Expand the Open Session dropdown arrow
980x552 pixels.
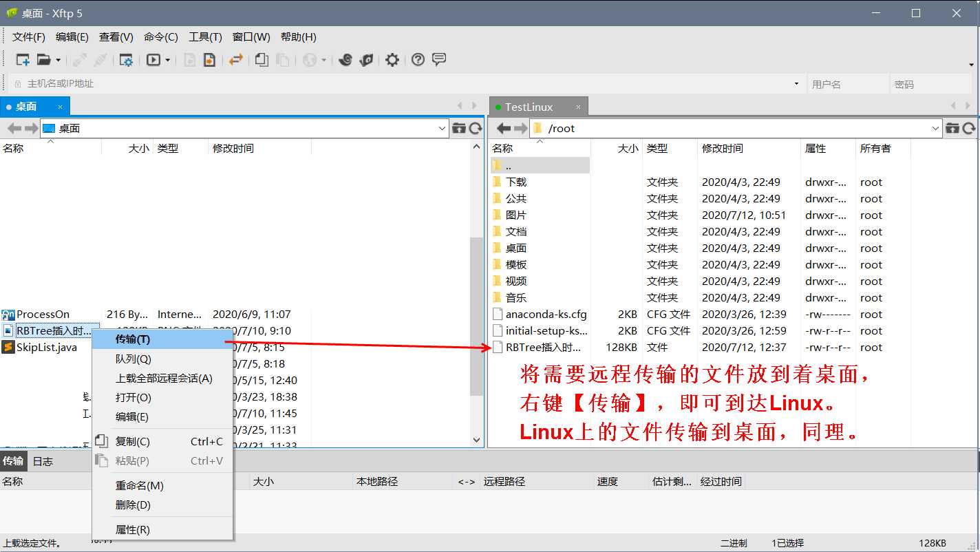pos(58,61)
